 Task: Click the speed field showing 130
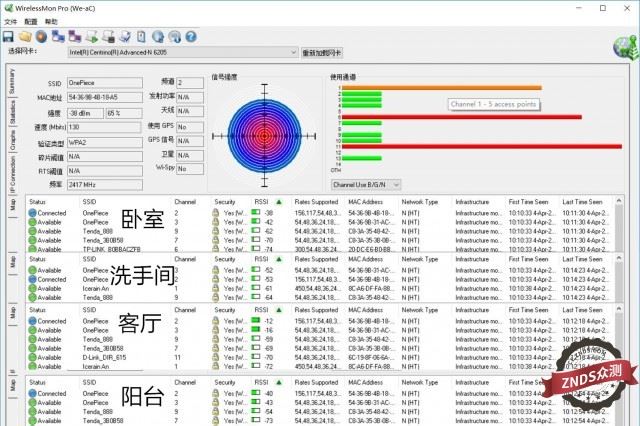pos(104,127)
